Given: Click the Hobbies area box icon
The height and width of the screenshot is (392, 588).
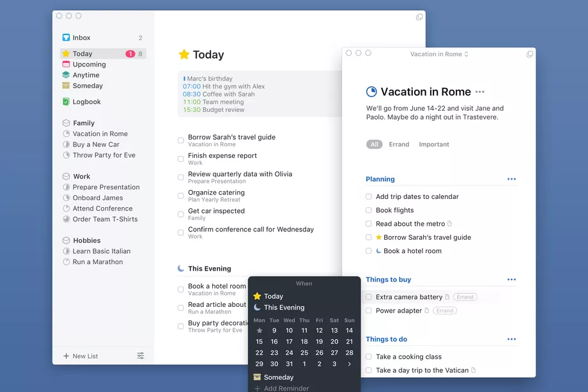Looking at the screenshot, I should [66, 240].
